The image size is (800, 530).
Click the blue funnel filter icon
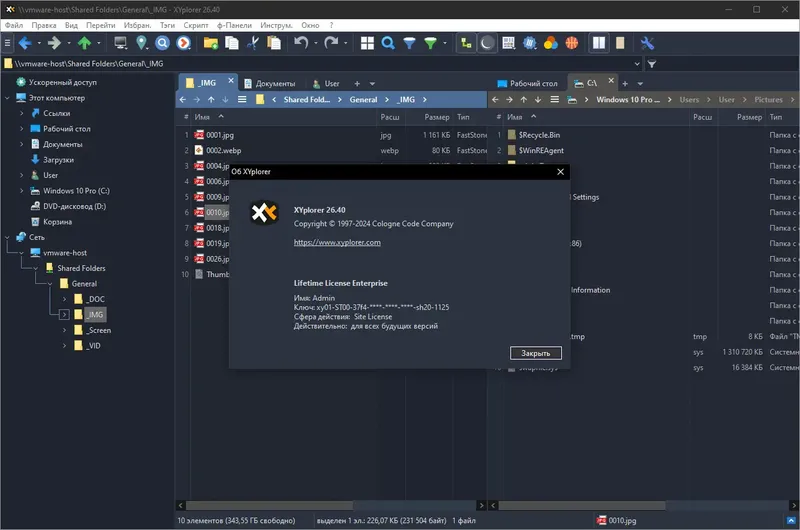click(x=409, y=43)
